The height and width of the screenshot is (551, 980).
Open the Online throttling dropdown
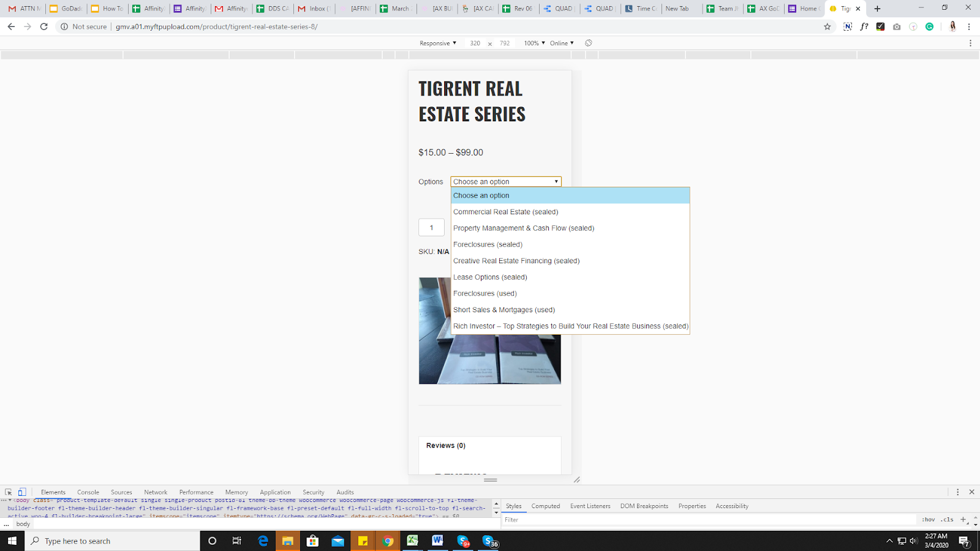(x=562, y=43)
